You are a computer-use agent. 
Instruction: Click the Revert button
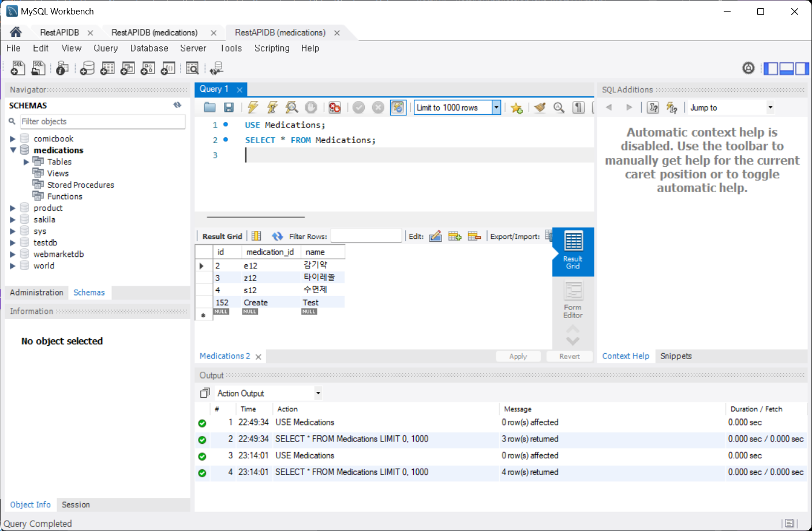point(570,356)
